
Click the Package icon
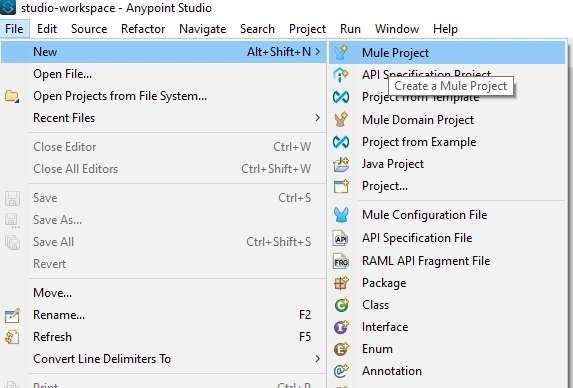341,283
